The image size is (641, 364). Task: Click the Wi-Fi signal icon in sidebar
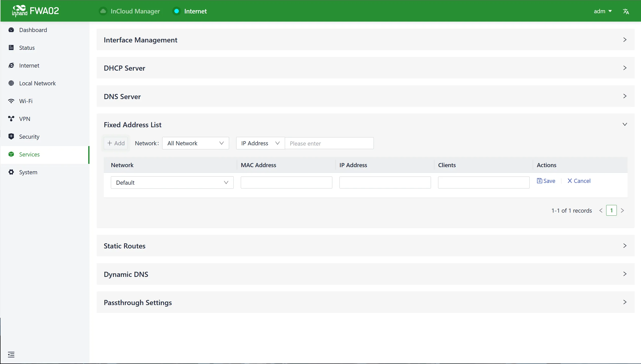coord(11,101)
